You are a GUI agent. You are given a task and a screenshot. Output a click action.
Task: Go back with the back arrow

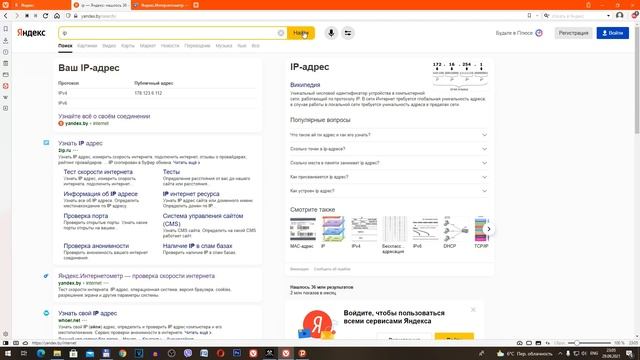(x=6, y=16)
